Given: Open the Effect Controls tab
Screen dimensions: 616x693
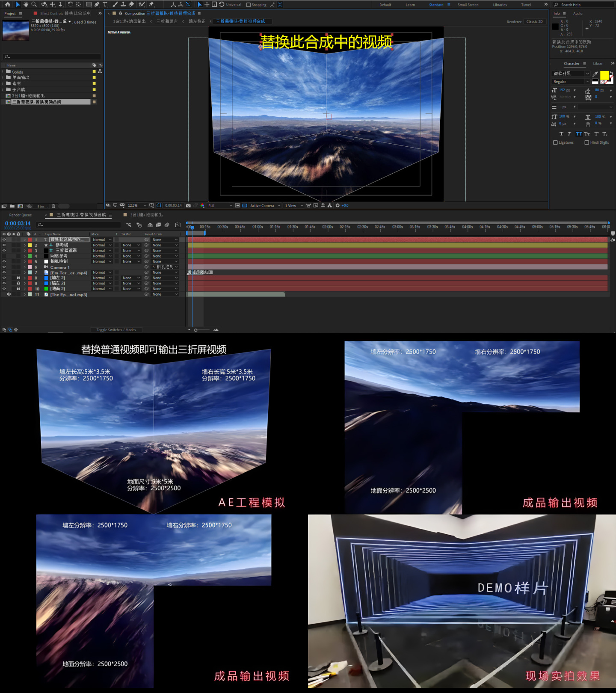Looking at the screenshot, I should pyautogui.click(x=65, y=13).
